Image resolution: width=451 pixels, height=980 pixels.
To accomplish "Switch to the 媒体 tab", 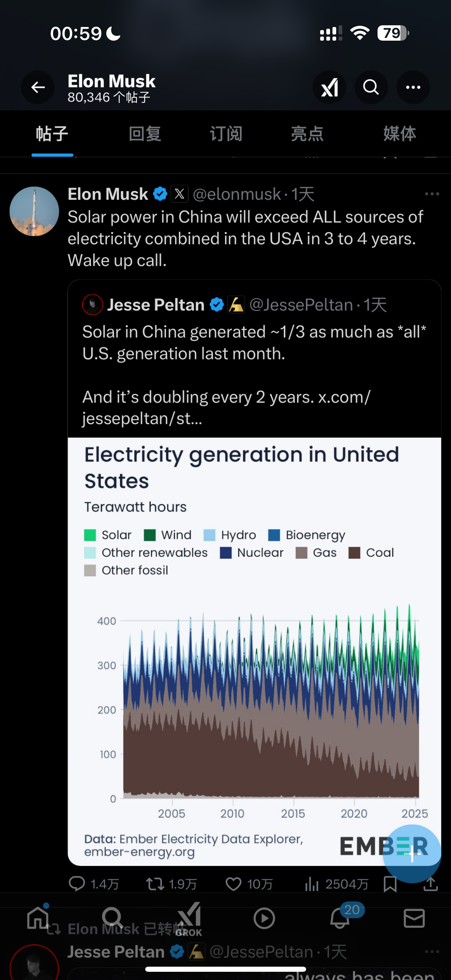I will 400,134.
